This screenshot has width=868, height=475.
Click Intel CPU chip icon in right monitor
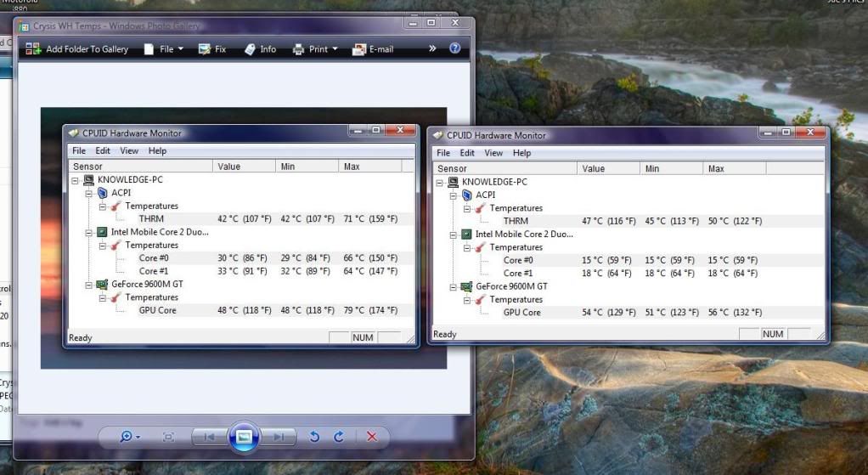tap(466, 235)
